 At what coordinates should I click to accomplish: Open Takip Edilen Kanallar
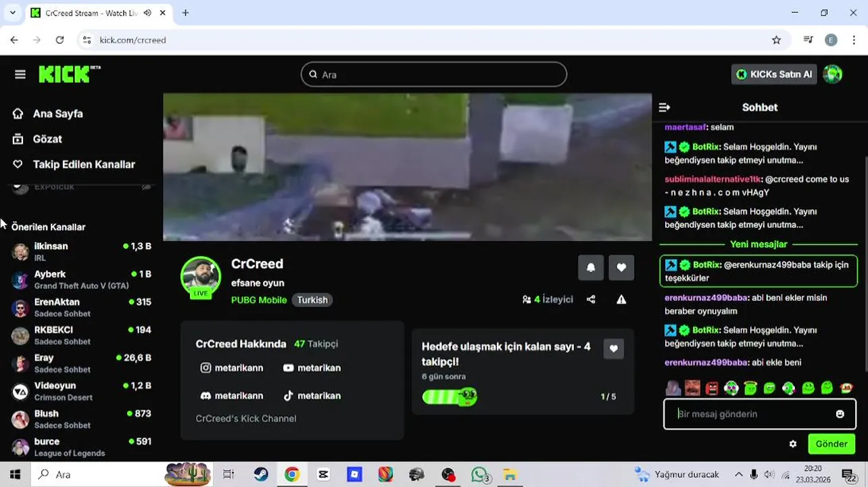[x=74, y=164]
